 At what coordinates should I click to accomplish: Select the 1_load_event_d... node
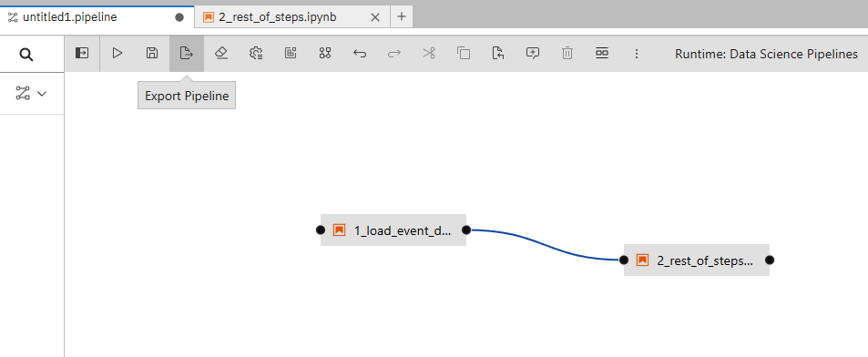[x=393, y=230]
